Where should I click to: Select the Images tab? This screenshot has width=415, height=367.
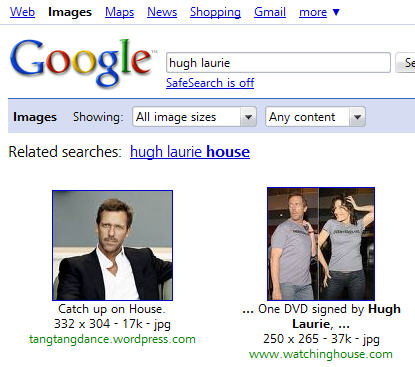[70, 12]
